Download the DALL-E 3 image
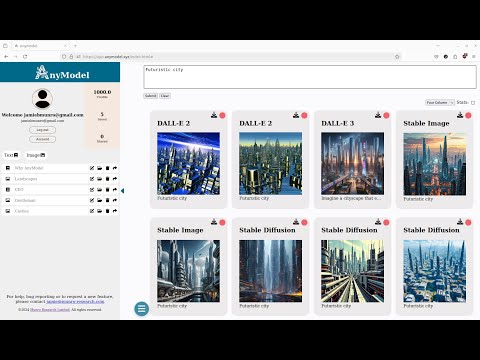 pyautogui.click(x=378, y=115)
